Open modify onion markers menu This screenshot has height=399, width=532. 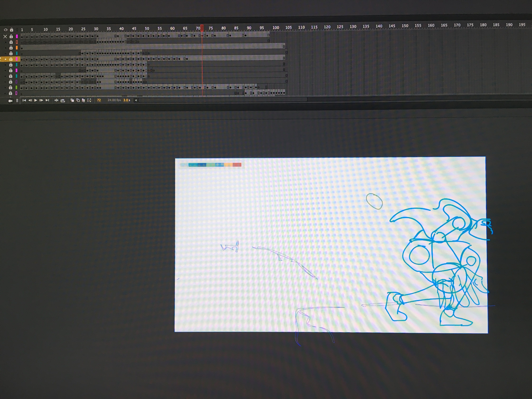pyautogui.click(x=89, y=100)
